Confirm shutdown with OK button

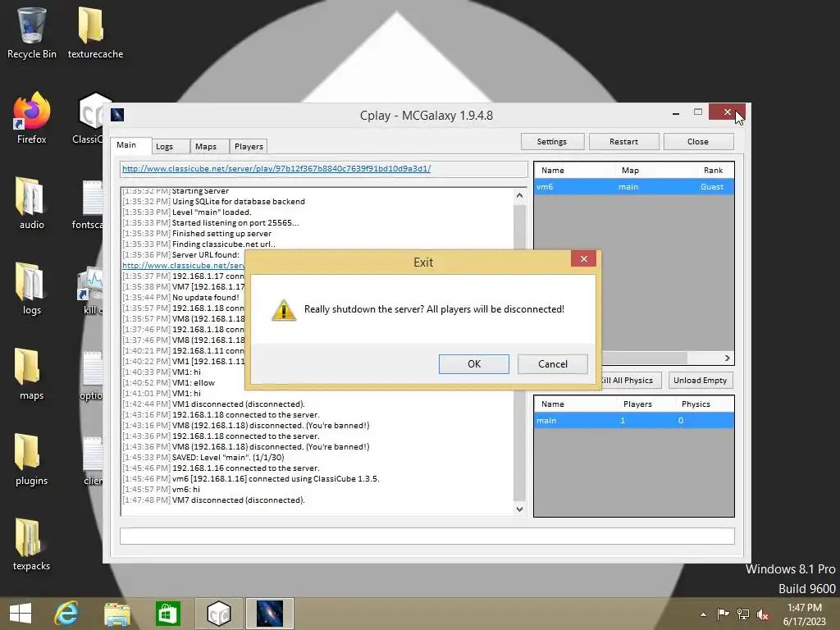[x=474, y=363]
